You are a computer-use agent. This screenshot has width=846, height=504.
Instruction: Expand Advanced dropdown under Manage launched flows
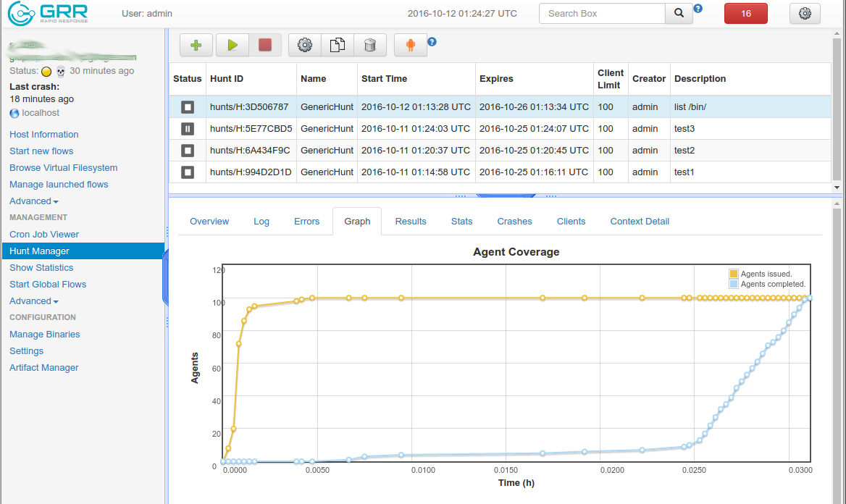[34, 201]
